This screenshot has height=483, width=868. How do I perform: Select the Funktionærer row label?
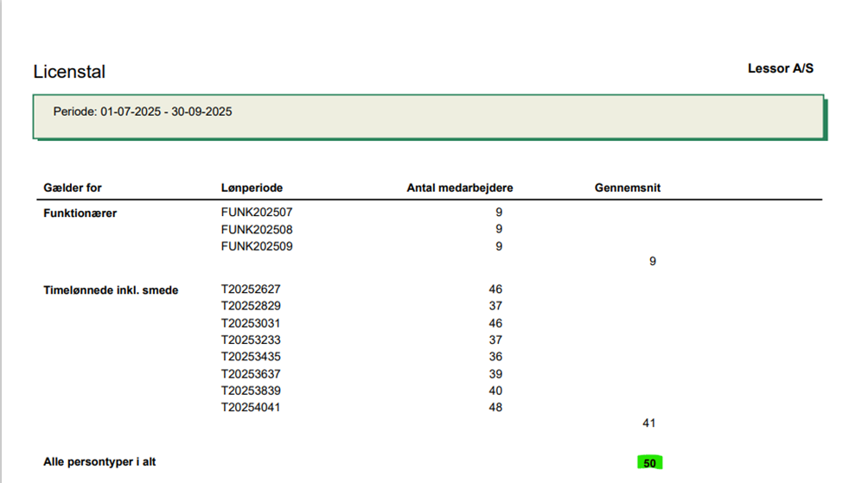[x=80, y=213]
